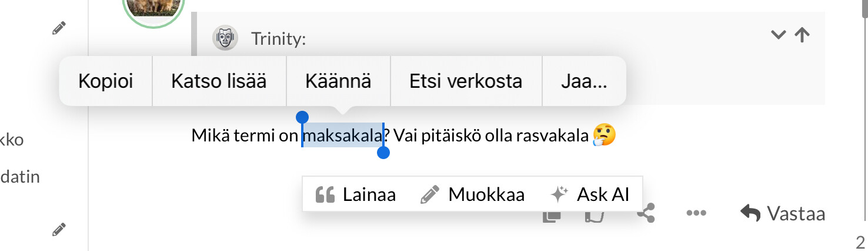Ask AI about the selected text
Screen dimensions: 868x251
(590, 194)
